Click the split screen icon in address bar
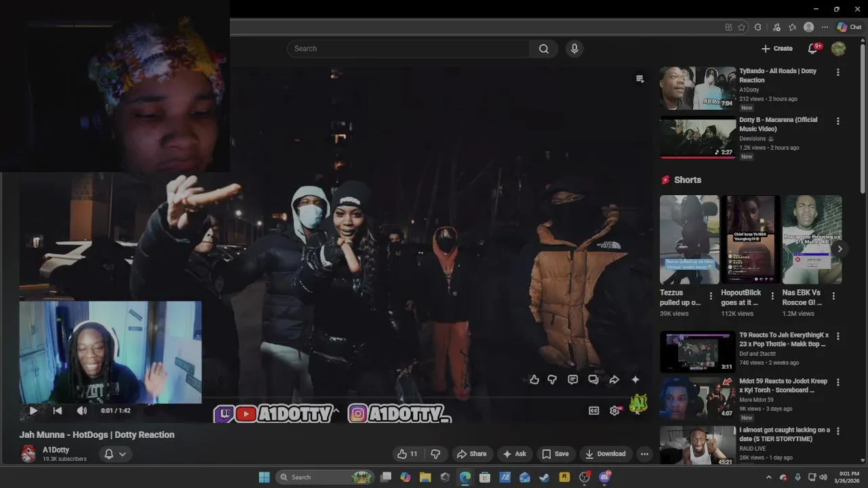This screenshot has height=488, width=868. coord(728,27)
